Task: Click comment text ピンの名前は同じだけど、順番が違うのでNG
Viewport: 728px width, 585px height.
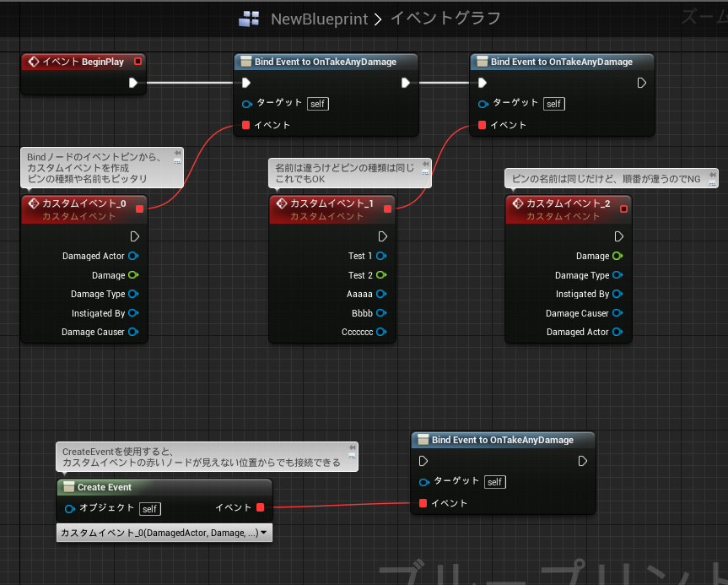Action: pos(606,179)
